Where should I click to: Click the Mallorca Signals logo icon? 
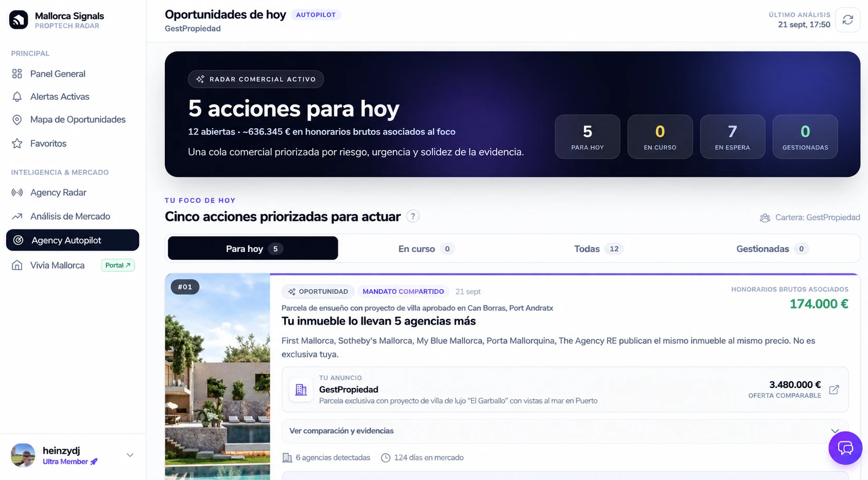pos(19,20)
